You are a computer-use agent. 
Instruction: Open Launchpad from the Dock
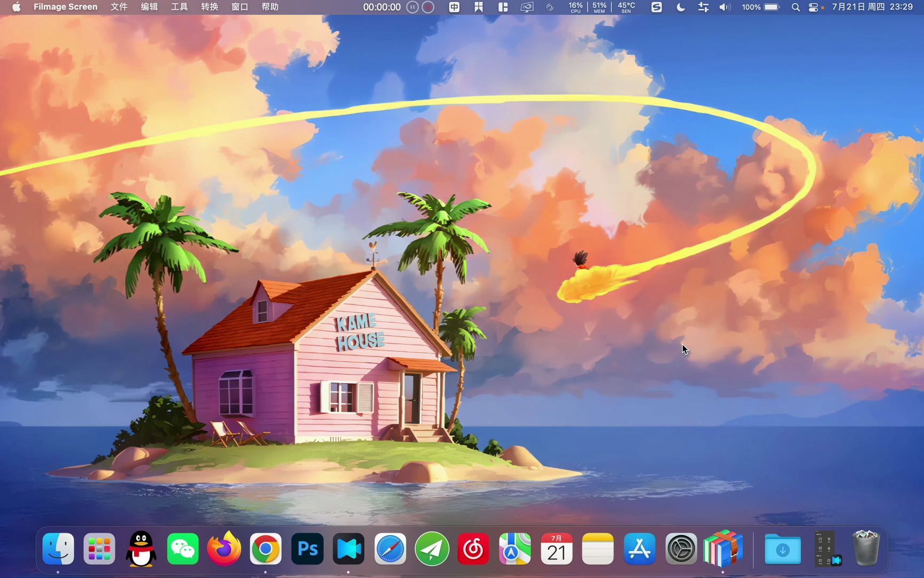click(x=99, y=549)
